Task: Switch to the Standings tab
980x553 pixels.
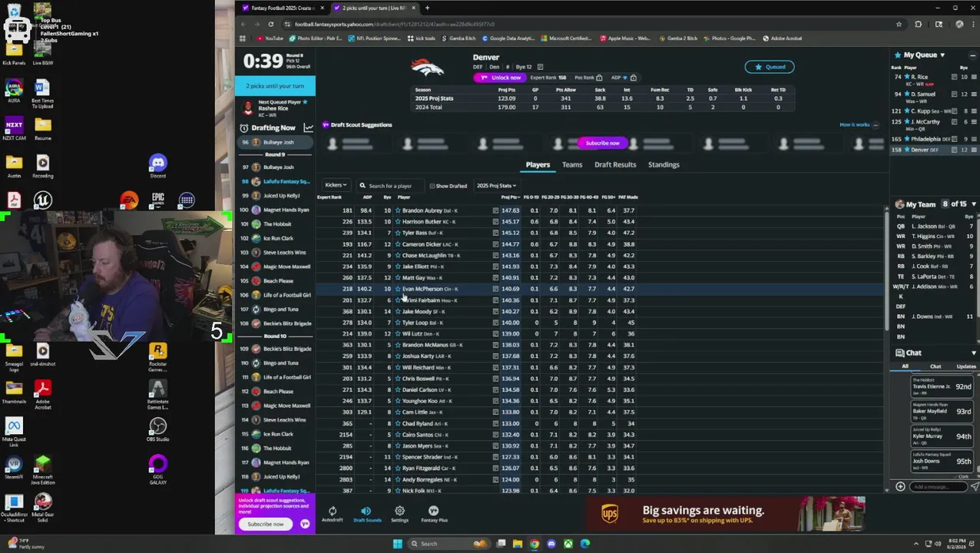Action: point(664,164)
